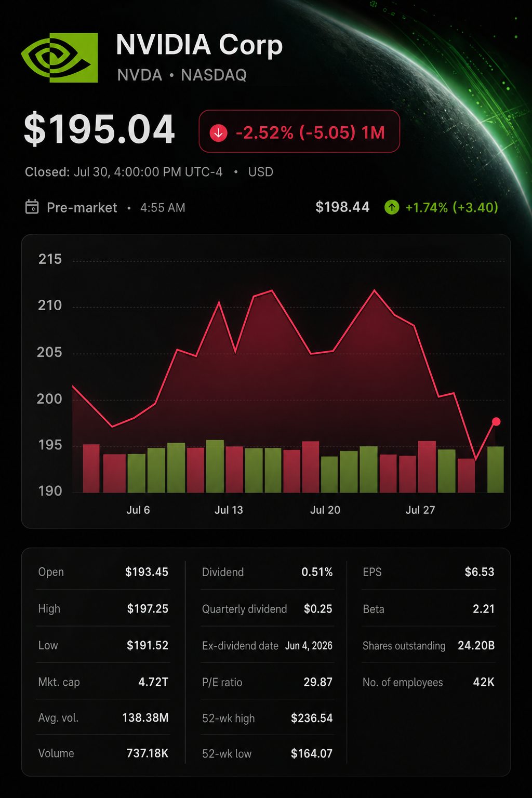Click the EPS value $6.53
532x798 pixels.
point(480,572)
